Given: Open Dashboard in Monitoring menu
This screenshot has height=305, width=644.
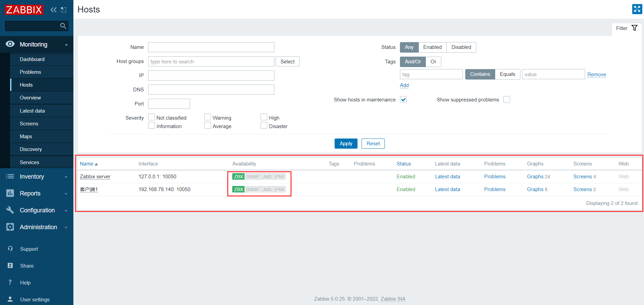Looking at the screenshot, I should [x=42, y=59].
